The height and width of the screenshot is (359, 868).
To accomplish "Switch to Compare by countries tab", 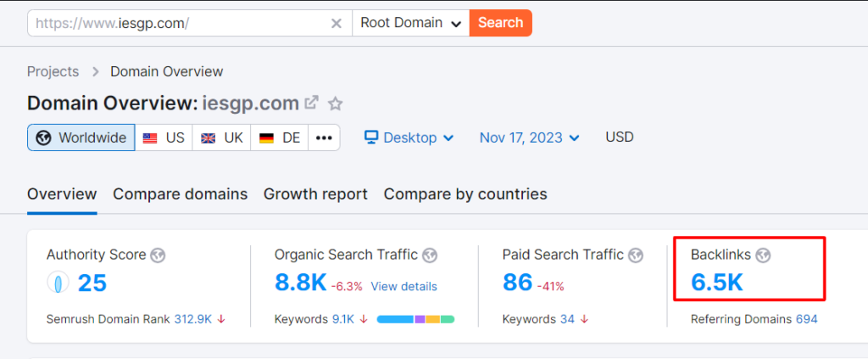I will pos(465,194).
